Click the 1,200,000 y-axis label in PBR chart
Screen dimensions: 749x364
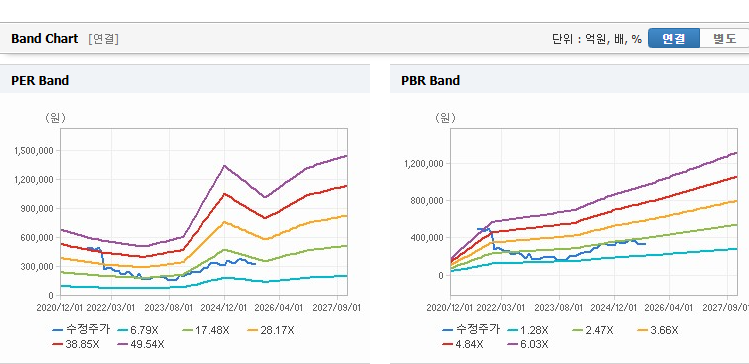425,163
